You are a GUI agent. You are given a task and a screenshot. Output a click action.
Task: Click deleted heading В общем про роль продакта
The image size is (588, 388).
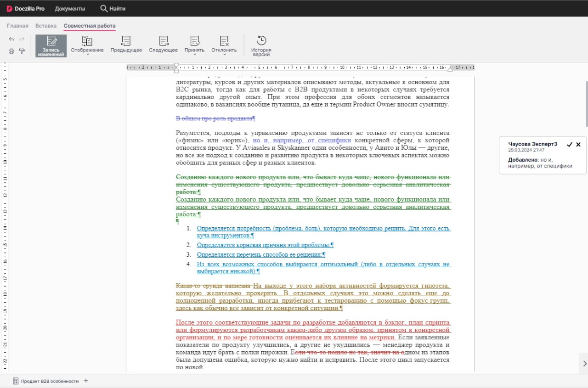click(215, 118)
